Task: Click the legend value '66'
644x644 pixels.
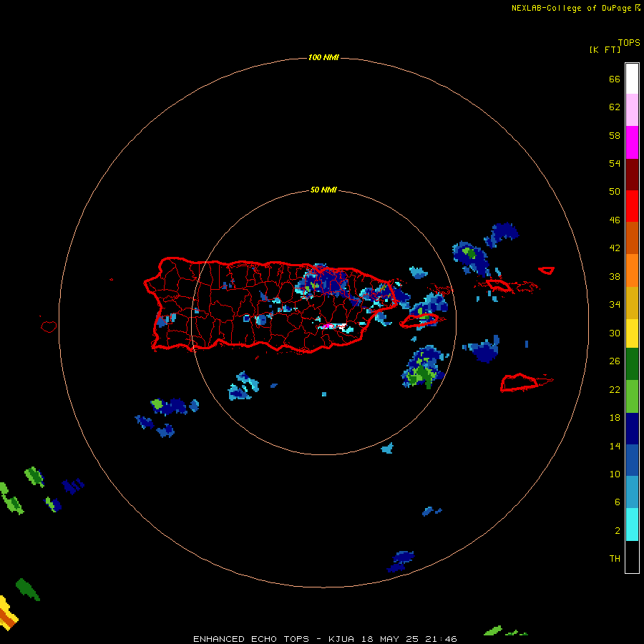Action: 615,79
